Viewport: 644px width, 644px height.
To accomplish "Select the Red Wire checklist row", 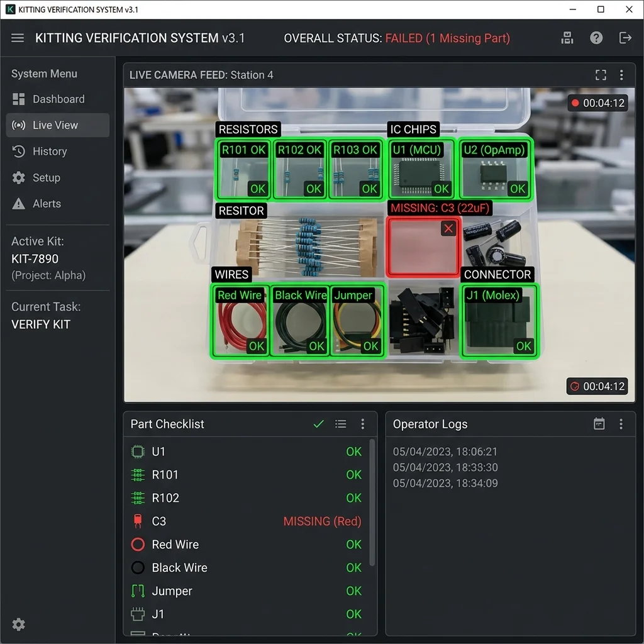I will coord(247,544).
